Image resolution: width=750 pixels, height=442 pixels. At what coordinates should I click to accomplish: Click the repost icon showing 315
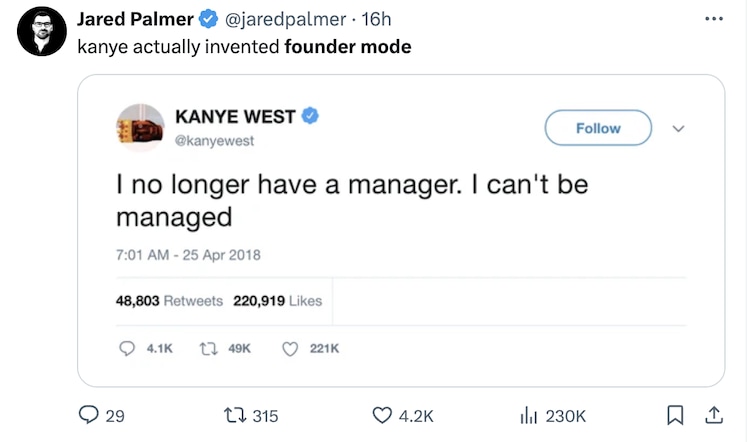232,415
